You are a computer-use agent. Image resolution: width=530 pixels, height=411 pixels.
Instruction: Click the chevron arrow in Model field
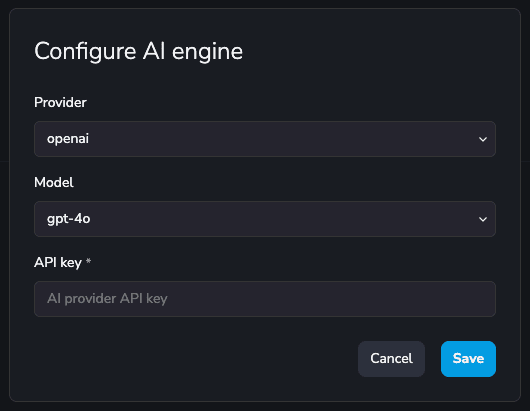[483, 219]
